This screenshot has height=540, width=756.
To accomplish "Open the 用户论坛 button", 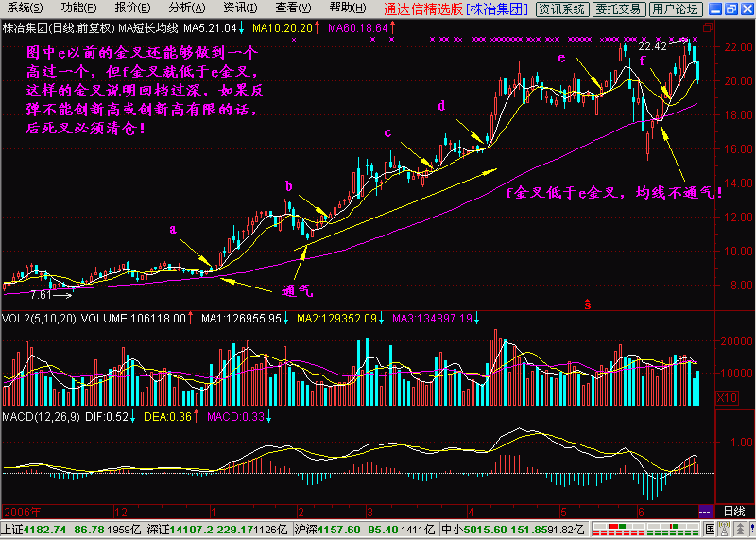I will pyautogui.click(x=677, y=9).
